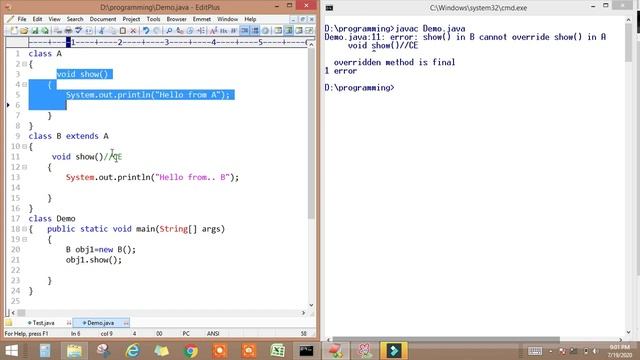Collapse the fold marker at line 4
This screenshot has height=360, width=640.
click(24, 84)
